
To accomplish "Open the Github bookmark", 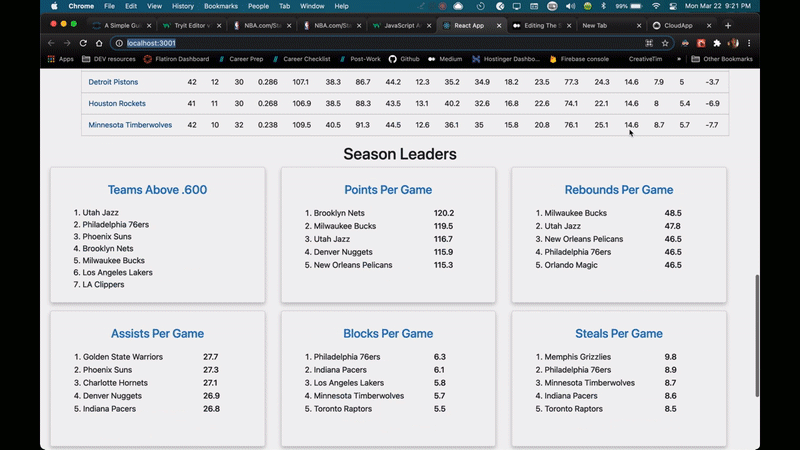I will tap(404, 59).
